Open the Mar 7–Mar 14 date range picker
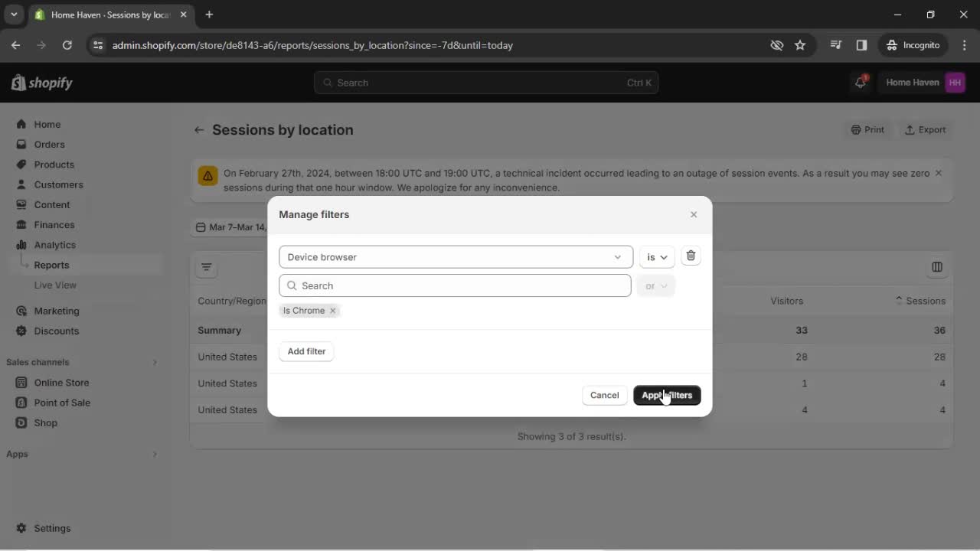 230,227
